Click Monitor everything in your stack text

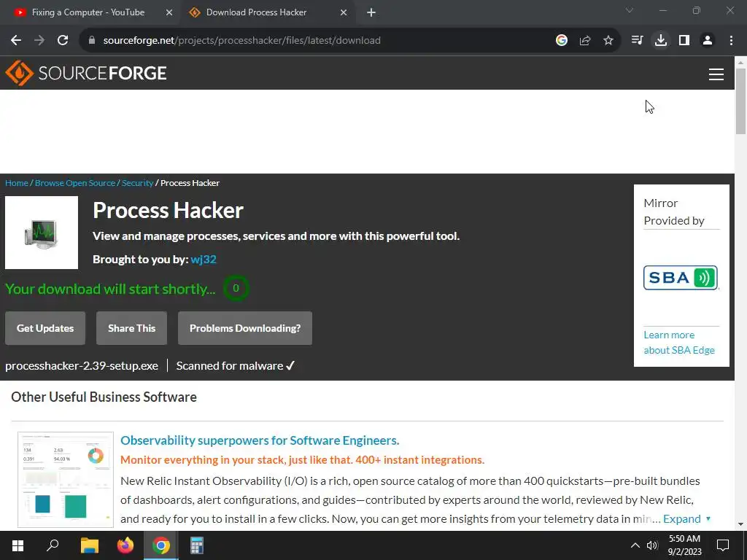[303, 460]
